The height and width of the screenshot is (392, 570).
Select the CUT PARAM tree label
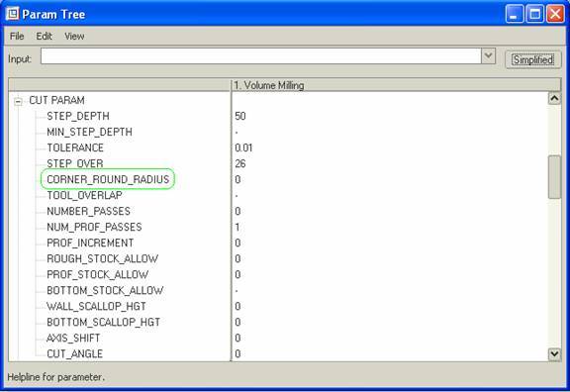click(56, 100)
